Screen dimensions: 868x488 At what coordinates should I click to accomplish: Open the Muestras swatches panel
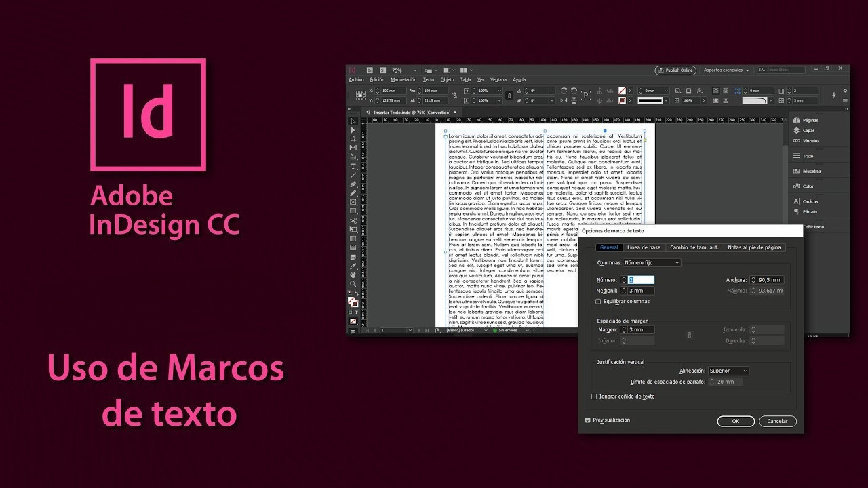coord(811,171)
